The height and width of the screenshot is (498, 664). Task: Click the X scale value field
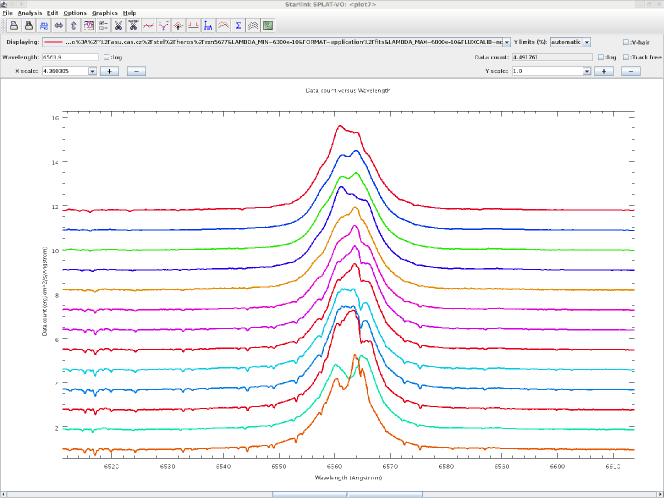(65, 71)
